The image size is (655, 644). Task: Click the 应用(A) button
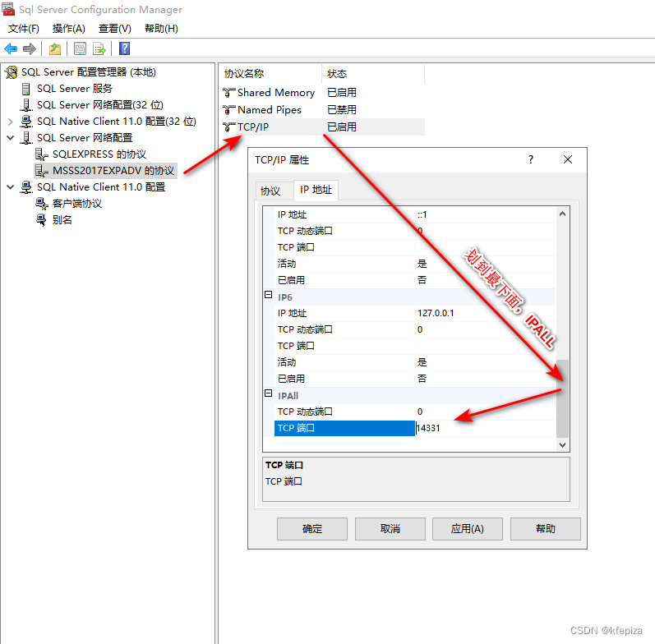pos(468,529)
